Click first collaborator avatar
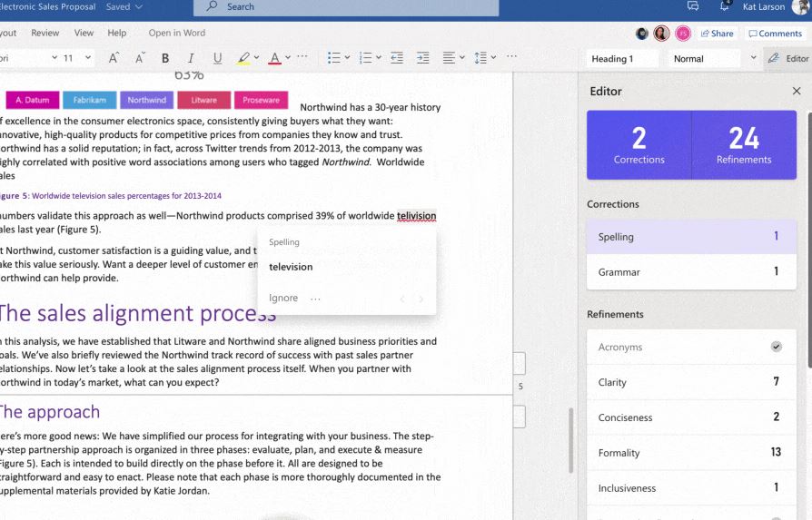The width and height of the screenshot is (812, 520). click(x=642, y=34)
